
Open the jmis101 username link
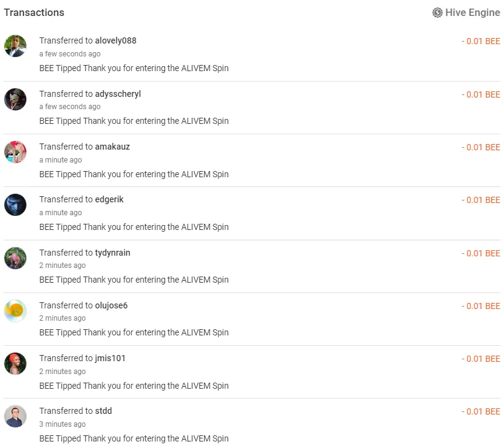pyautogui.click(x=110, y=358)
